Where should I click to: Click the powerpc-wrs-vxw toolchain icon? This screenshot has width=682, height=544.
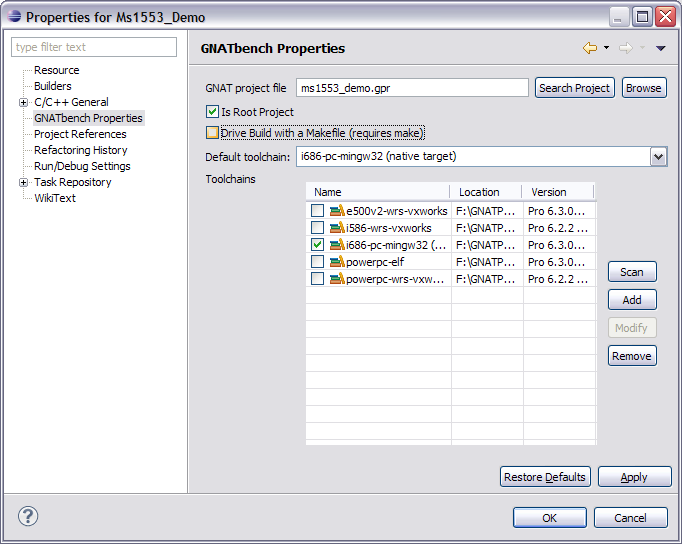point(337,279)
